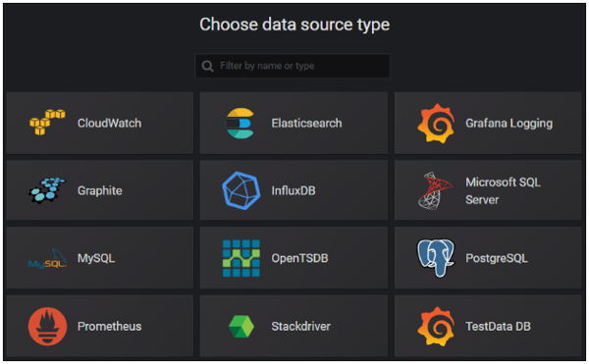Choose the TestData DB Grafana icon
Screen dimensions: 589x364
click(x=436, y=326)
